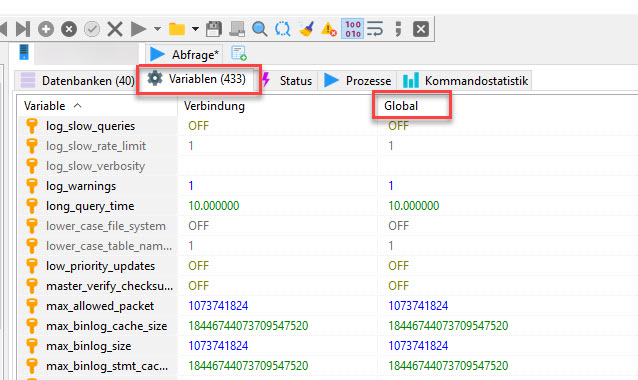The width and height of the screenshot is (638, 380).
Task: Select the log_warnings variable name
Action: pyautogui.click(x=81, y=186)
